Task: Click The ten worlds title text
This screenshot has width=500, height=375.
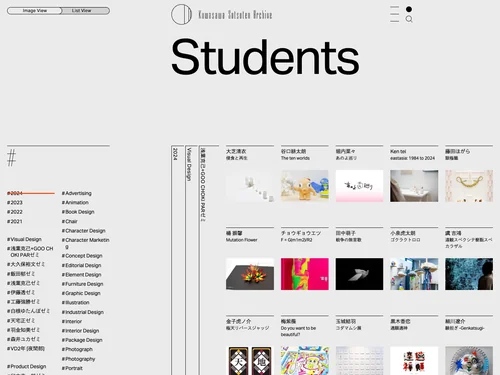Action: 295,158
